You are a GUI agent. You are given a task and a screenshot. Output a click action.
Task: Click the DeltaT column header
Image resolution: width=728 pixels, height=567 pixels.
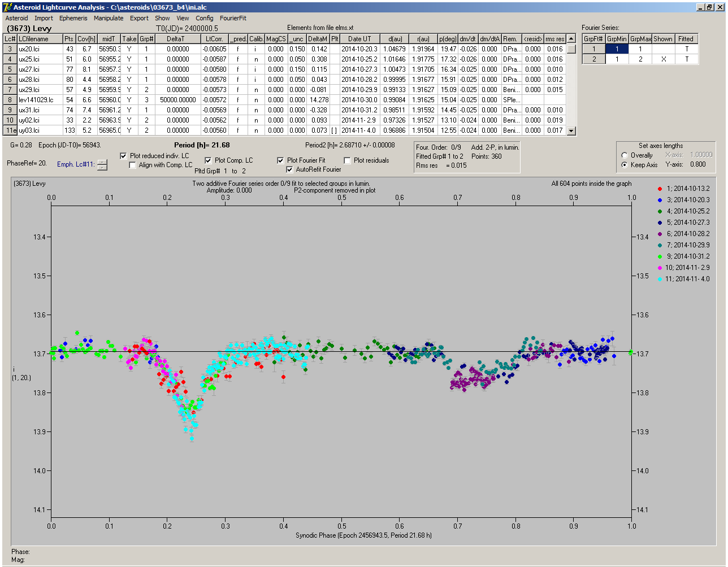click(x=178, y=39)
